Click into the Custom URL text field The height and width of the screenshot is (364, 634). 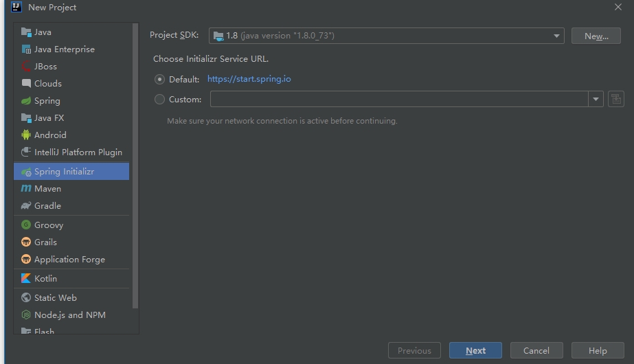(398, 100)
